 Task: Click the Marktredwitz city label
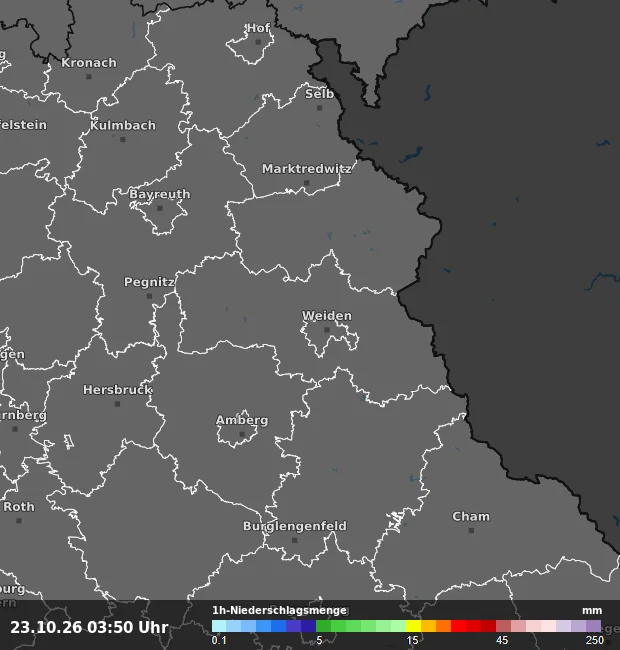pos(307,169)
